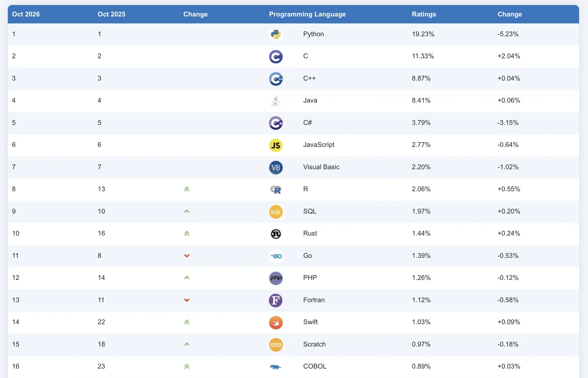This screenshot has height=378, width=588.
Task: Open the COBOL language name
Action: pos(315,366)
